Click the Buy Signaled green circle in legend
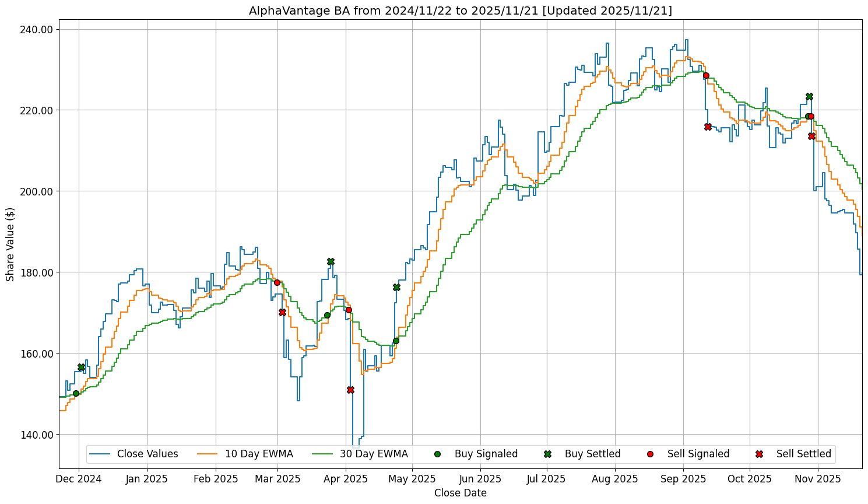Viewport: 868px width, 504px height. point(437,454)
